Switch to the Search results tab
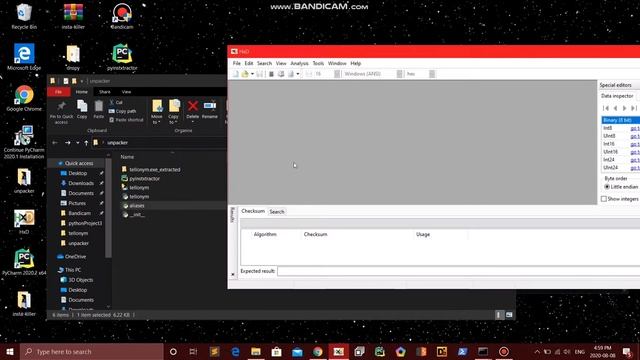This screenshot has height=360, width=640. pos(276,211)
